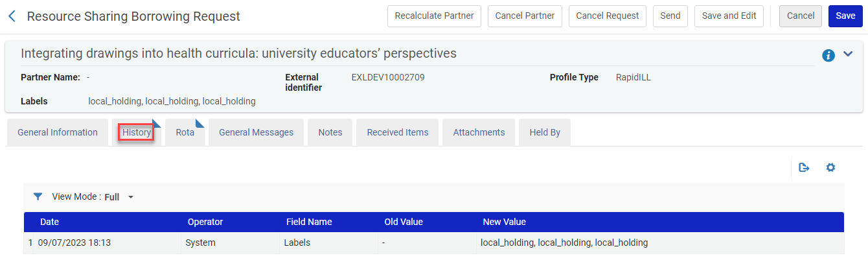Show the Received Items tab

(398, 132)
